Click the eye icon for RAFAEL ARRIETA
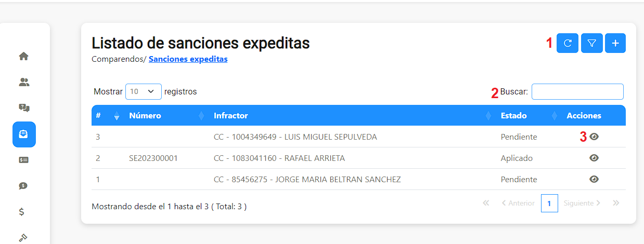The width and height of the screenshot is (644, 244). point(594,158)
